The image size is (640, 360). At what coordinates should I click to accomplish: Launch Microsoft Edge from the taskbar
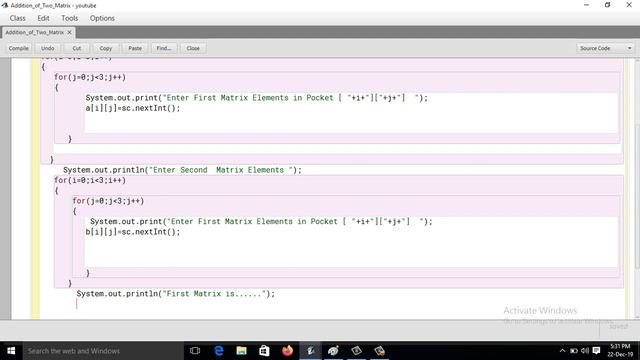tap(219, 351)
